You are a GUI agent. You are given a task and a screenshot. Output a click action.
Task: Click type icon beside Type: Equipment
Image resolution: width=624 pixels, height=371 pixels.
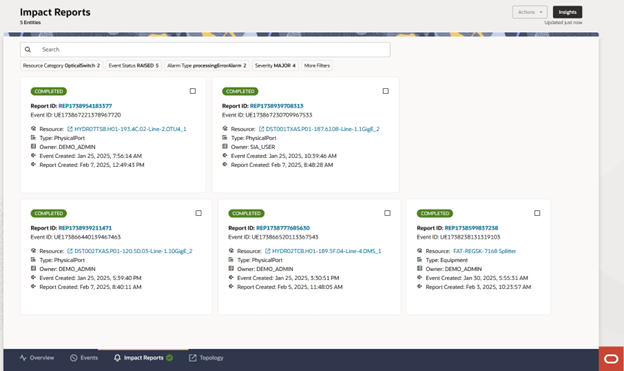click(419, 260)
